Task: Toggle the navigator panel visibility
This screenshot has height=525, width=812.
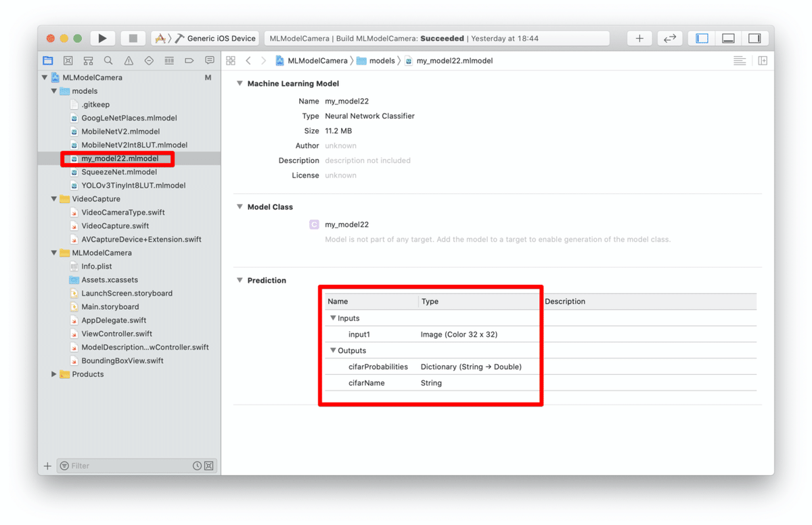Action: tap(702, 39)
